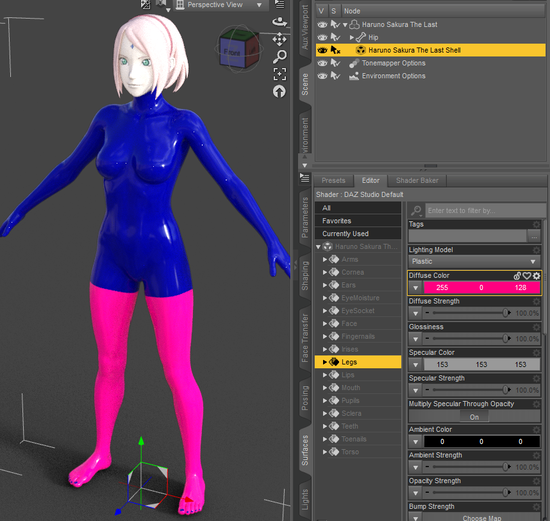Open the Shaping pane tab
This screenshot has width=550, height=521.
coord(305,276)
